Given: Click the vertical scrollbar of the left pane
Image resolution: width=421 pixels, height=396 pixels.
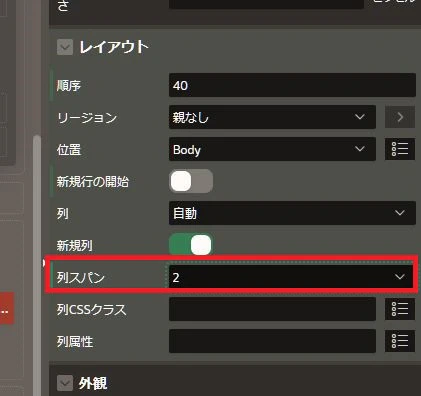Looking at the screenshot, I should (x=37, y=265).
